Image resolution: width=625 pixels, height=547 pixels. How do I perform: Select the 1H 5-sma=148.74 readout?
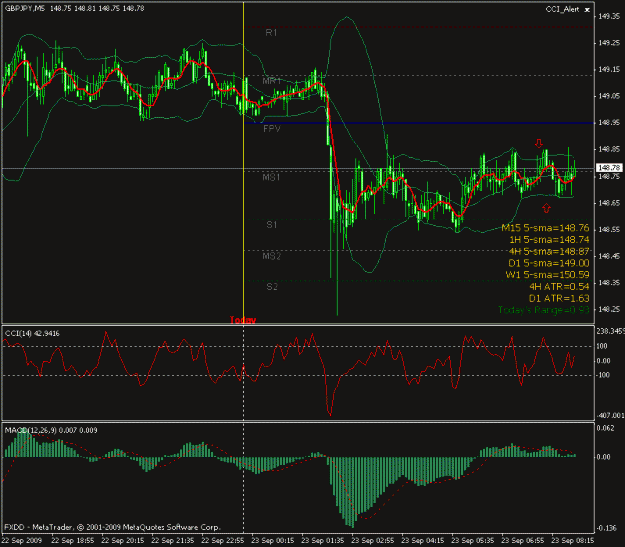549,240
